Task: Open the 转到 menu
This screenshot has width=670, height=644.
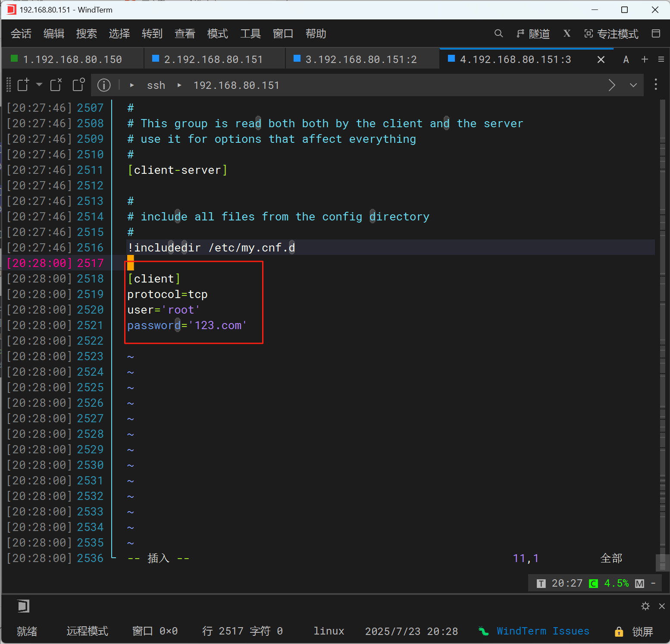Action: (152, 34)
